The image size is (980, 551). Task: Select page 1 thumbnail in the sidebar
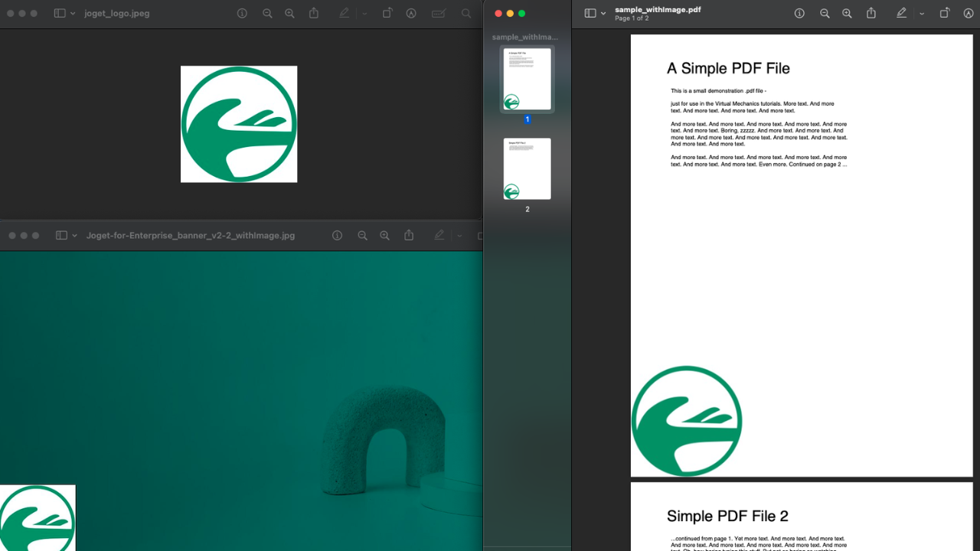[x=527, y=79]
